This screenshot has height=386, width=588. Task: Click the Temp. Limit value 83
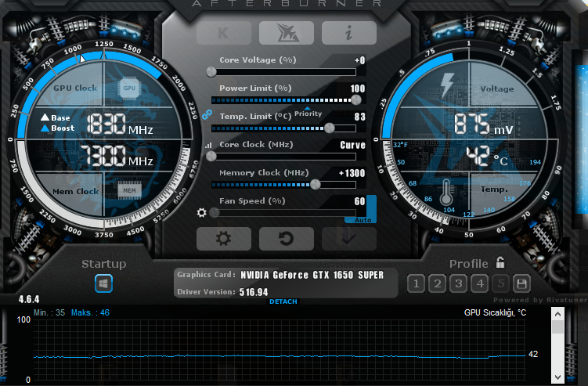pos(359,117)
